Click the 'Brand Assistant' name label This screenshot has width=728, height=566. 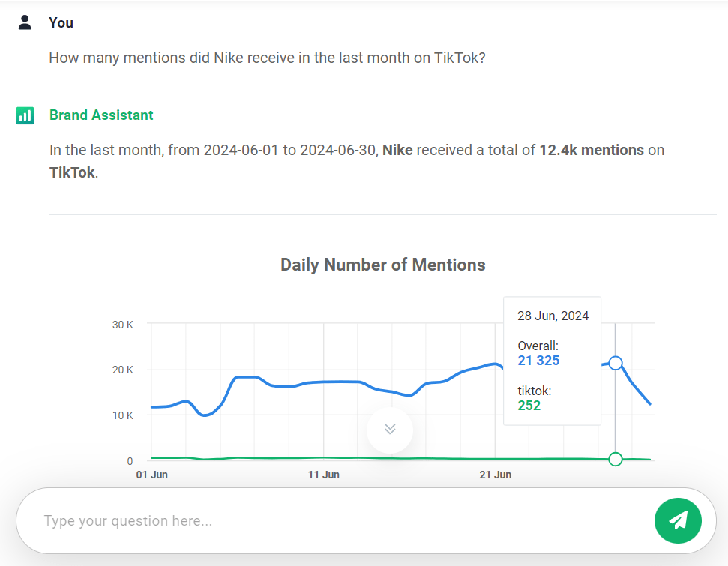101,115
